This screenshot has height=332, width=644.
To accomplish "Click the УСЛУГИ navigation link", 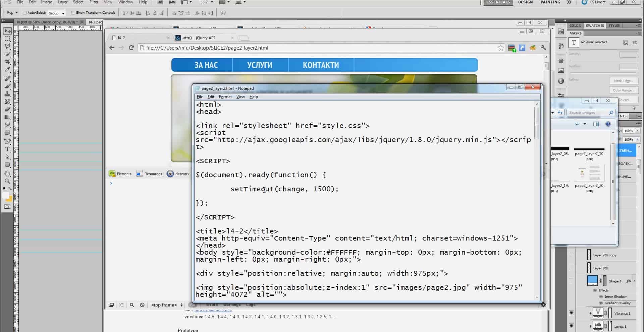I will point(260,65).
